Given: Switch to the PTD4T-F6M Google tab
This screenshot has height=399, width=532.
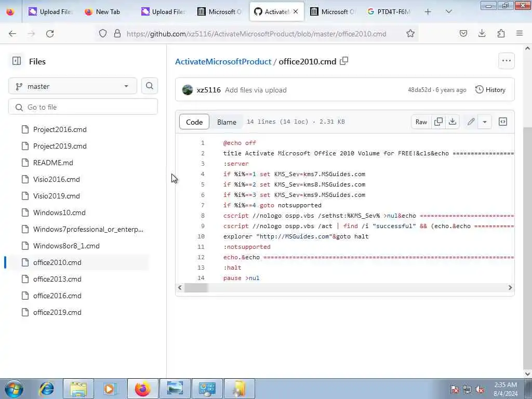Looking at the screenshot, I should [x=389, y=12].
